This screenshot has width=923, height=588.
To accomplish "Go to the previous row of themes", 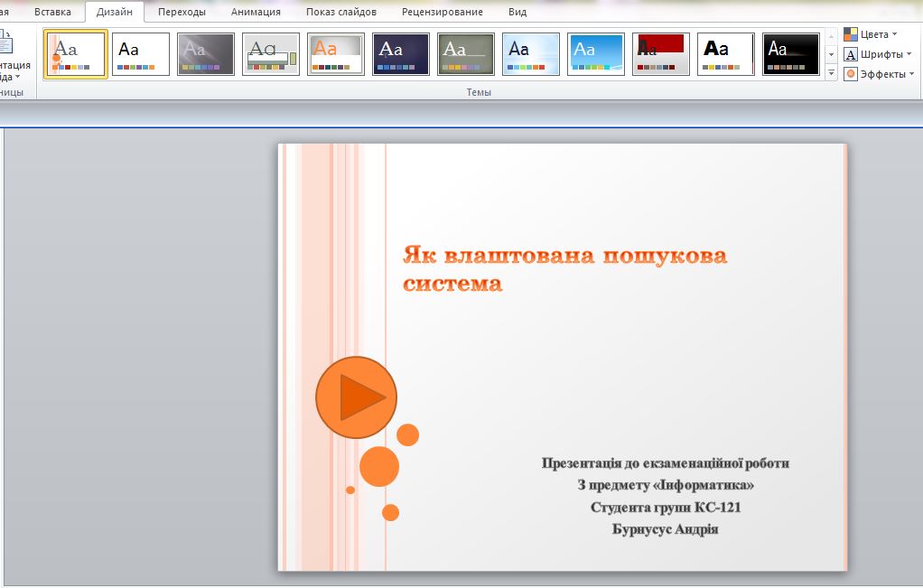I will [x=831, y=36].
